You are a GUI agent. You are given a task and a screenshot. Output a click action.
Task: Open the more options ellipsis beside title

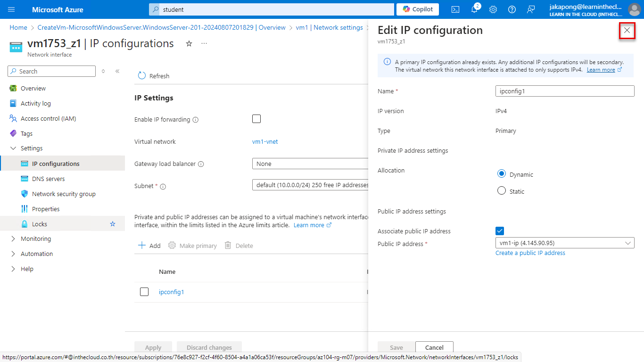pyautogui.click(x=204, y=43)
